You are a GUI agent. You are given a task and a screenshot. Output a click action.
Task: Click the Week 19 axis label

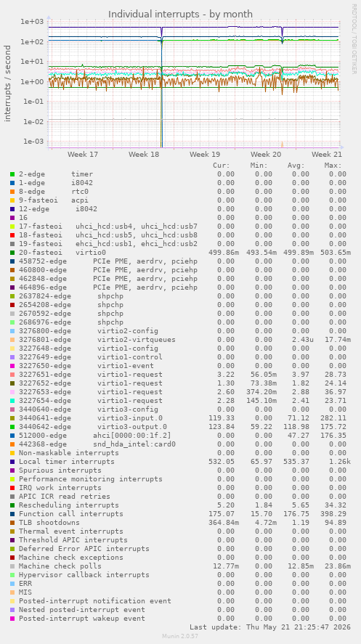click(x=205, y=155)
